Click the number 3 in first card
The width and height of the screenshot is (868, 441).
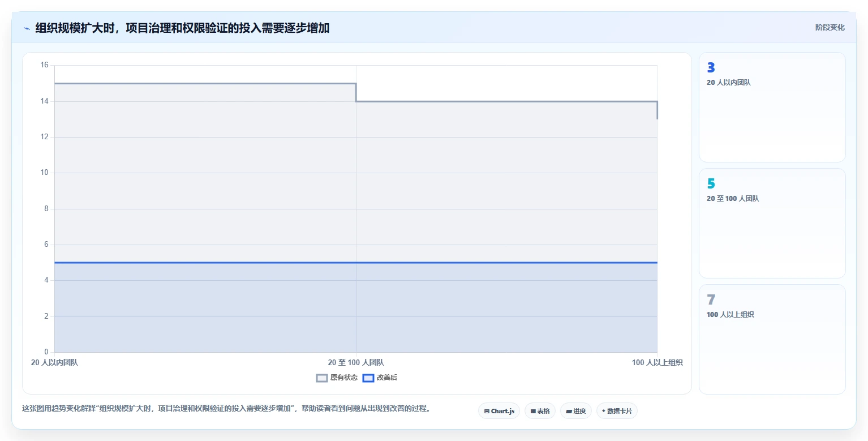click(711, 67)
